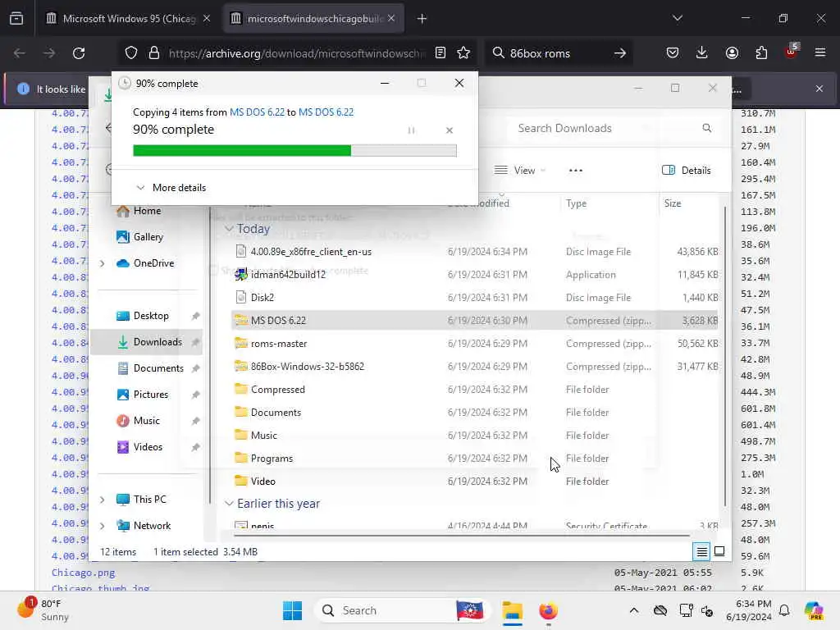Switch to details list view icon
The image size is (840, 630).
(701, 551)
